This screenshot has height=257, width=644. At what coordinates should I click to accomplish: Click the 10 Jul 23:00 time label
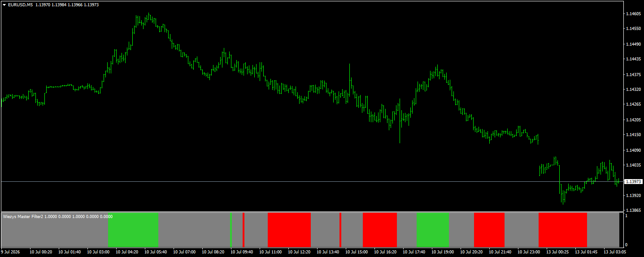[x=529, y=252]
